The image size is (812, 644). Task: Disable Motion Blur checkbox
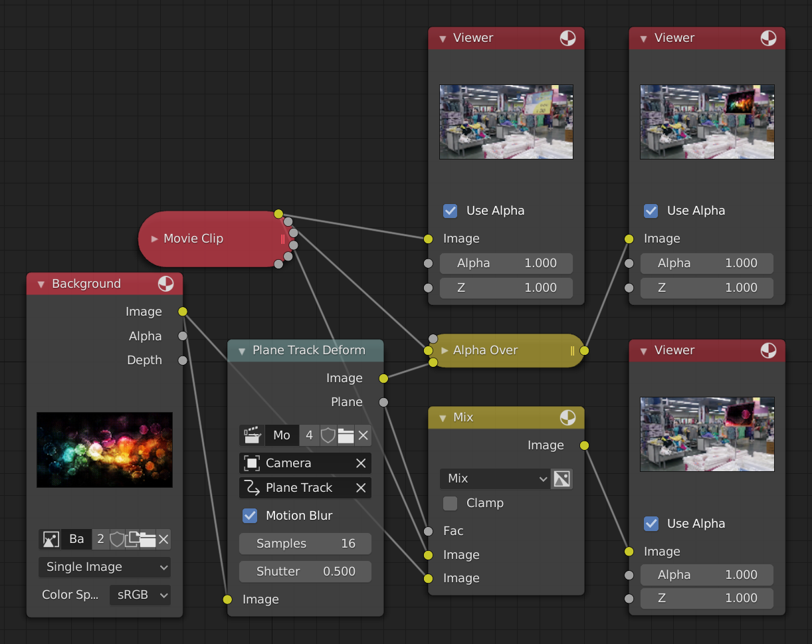(250, 516)
